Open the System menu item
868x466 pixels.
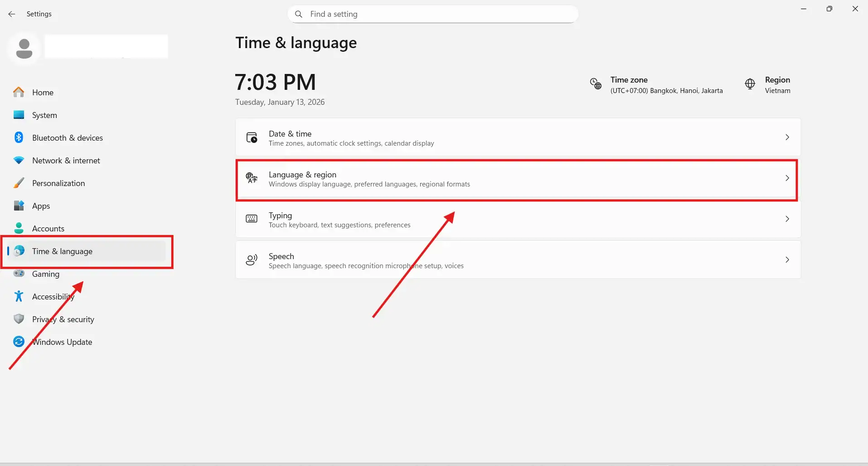44,115
